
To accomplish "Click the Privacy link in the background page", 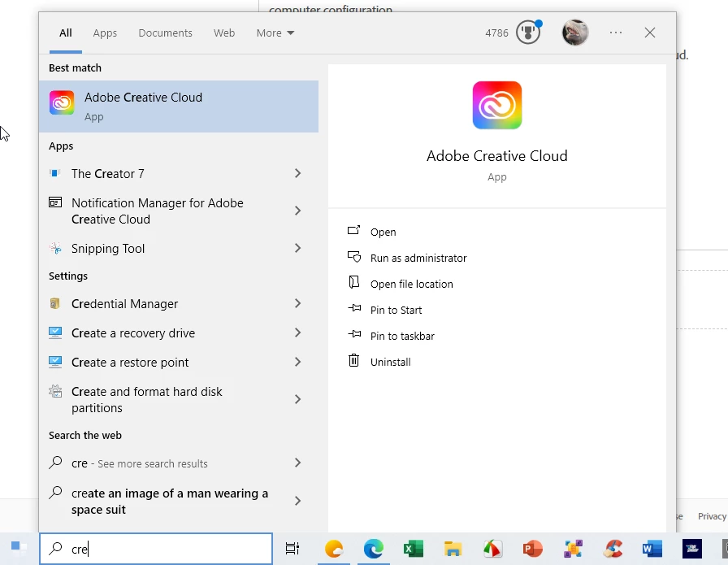I will pos(712,516).
